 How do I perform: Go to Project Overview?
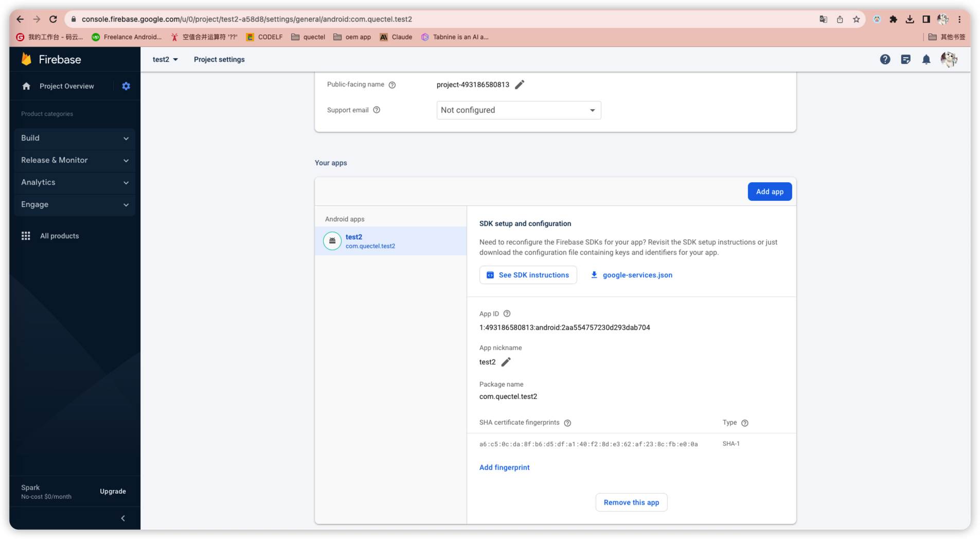coord(66,86)
